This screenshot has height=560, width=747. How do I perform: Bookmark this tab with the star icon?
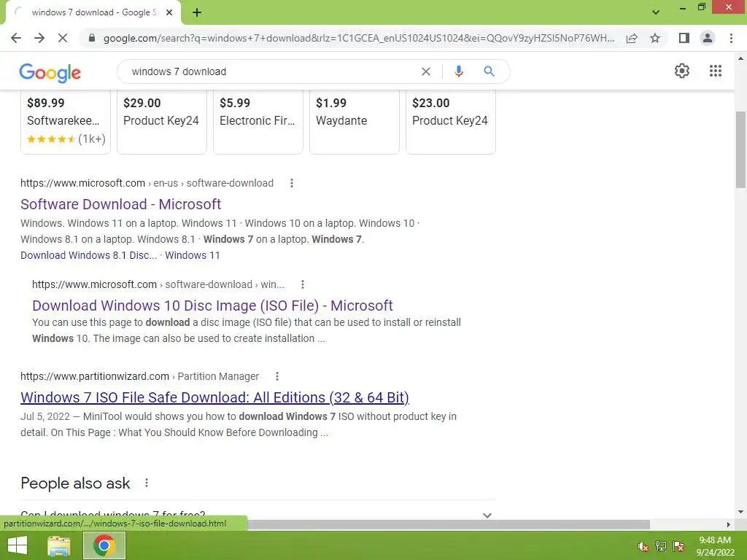pos(655,38)
